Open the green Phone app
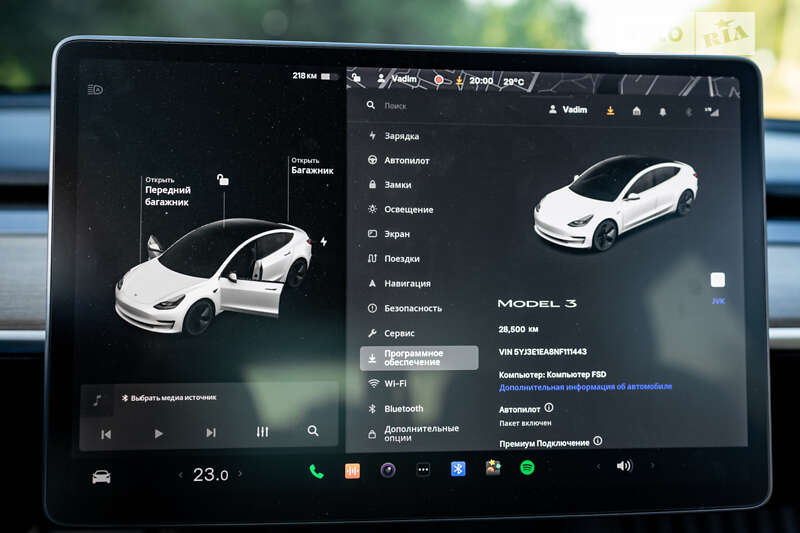The image size is (800, 533). (316, 471)
